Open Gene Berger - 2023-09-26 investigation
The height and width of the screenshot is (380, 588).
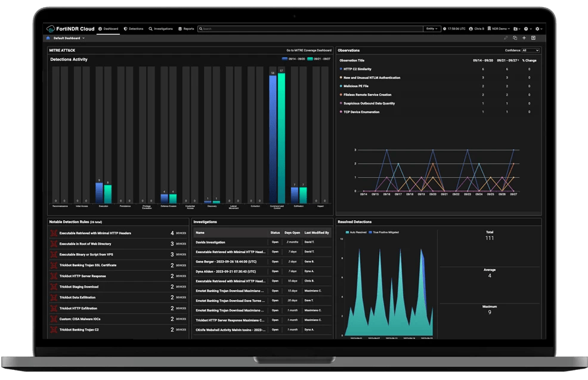(262, 262)
